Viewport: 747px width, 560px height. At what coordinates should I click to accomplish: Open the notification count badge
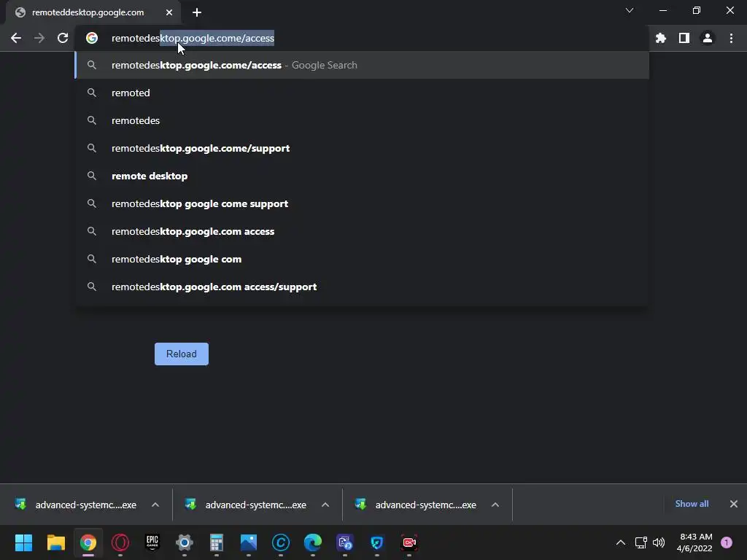727,542
